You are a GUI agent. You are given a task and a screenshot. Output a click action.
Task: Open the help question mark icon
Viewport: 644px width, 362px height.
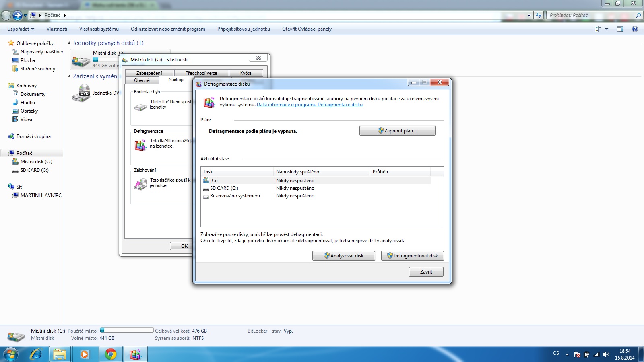(x=634, y=29)
